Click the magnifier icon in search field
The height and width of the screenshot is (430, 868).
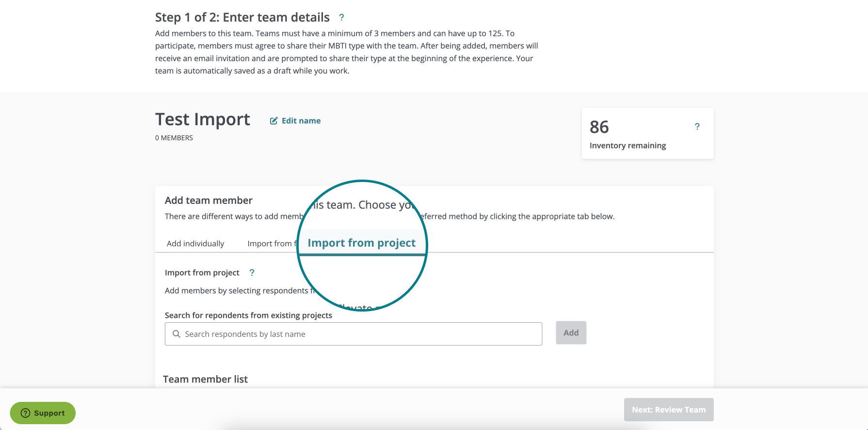pyautogui.click(x=177, y=334)
